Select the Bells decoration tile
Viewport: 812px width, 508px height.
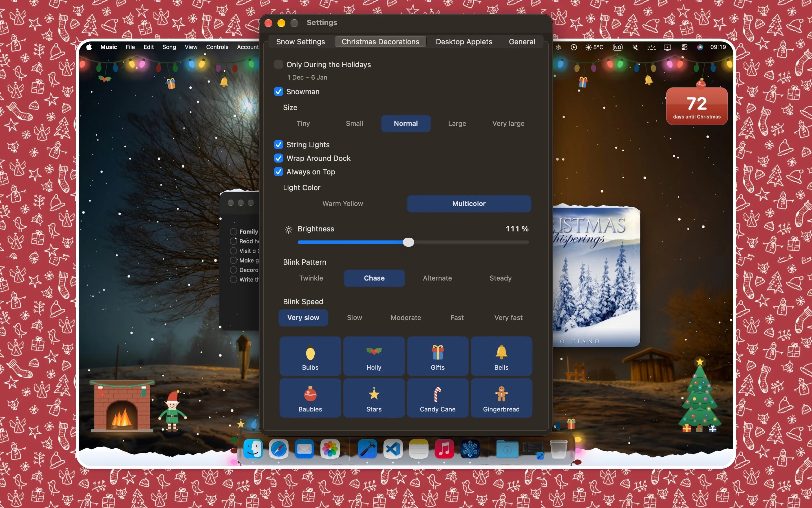501,356
